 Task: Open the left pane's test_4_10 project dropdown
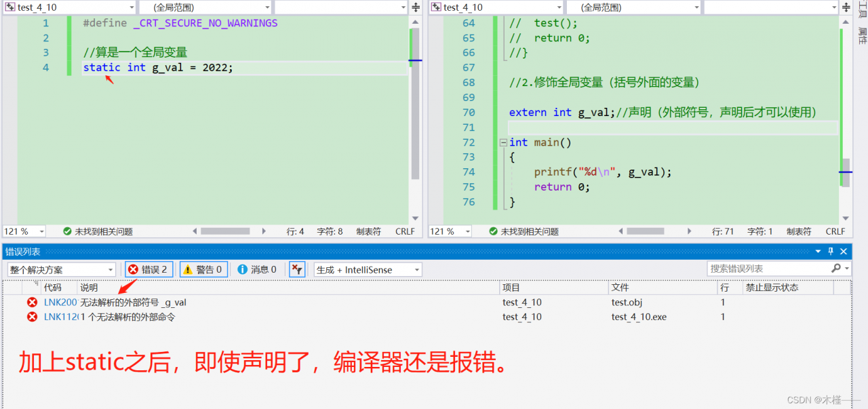click(69, 7)
